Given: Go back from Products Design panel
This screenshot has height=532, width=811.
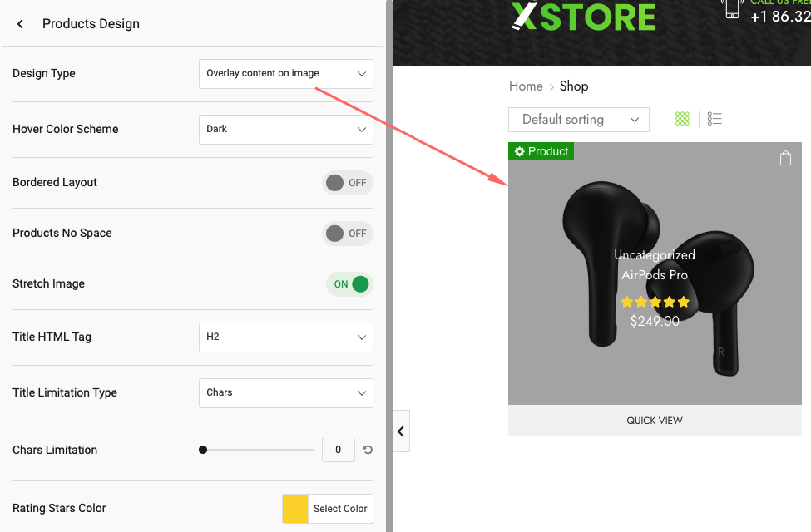Looking at the screenshot, I should pyautogui.click(x=20, y=24).
